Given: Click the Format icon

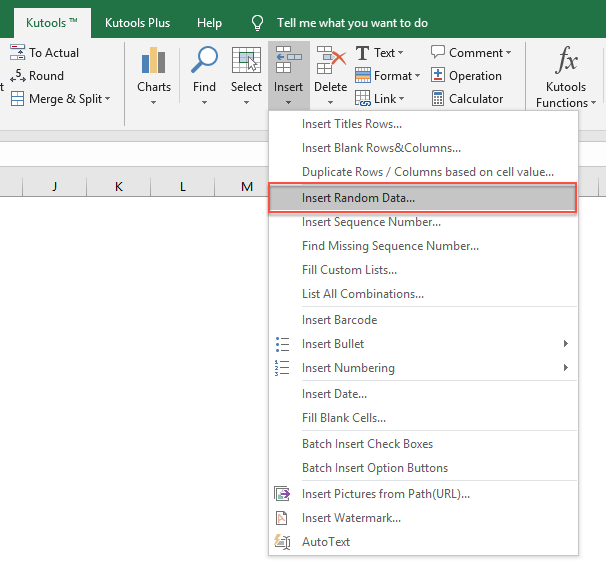Looking at the screenshot, I should 363,75.
